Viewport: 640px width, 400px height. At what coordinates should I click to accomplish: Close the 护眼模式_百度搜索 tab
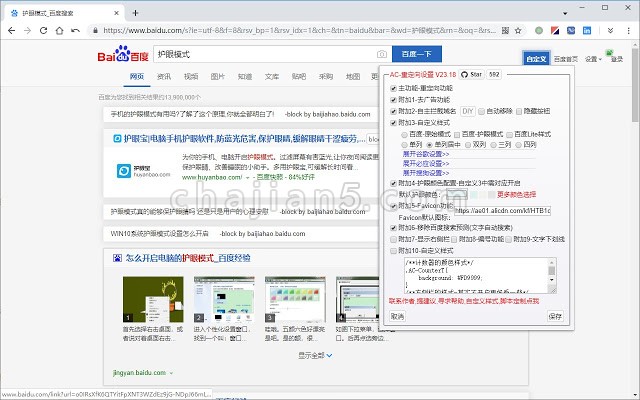pos(116,13)
